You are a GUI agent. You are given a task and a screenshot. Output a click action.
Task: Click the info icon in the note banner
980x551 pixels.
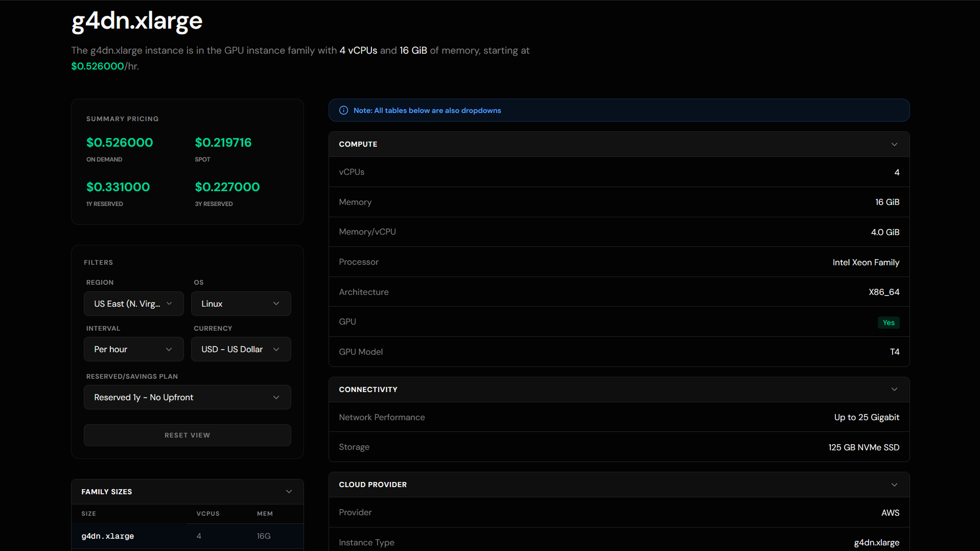coord(343,110)
